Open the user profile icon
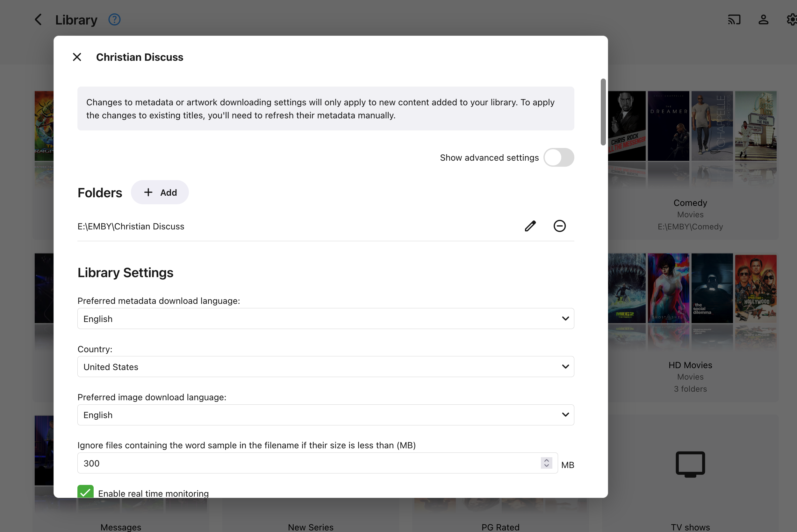The width and height of the screenshot is (797, 532). 763,20
